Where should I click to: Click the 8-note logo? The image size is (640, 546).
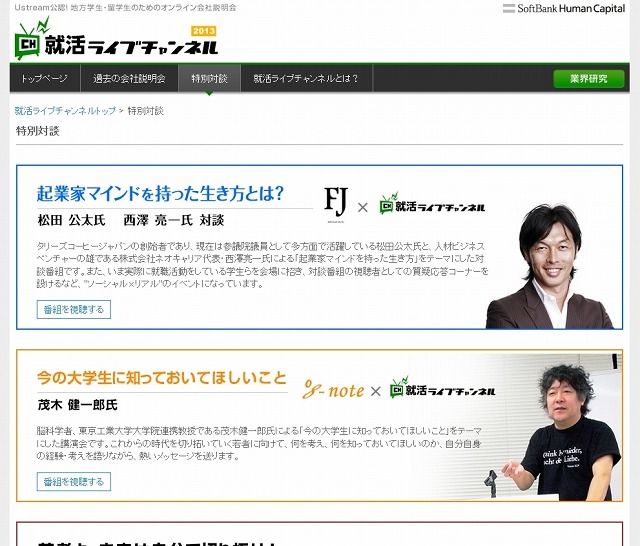point(333,390)
